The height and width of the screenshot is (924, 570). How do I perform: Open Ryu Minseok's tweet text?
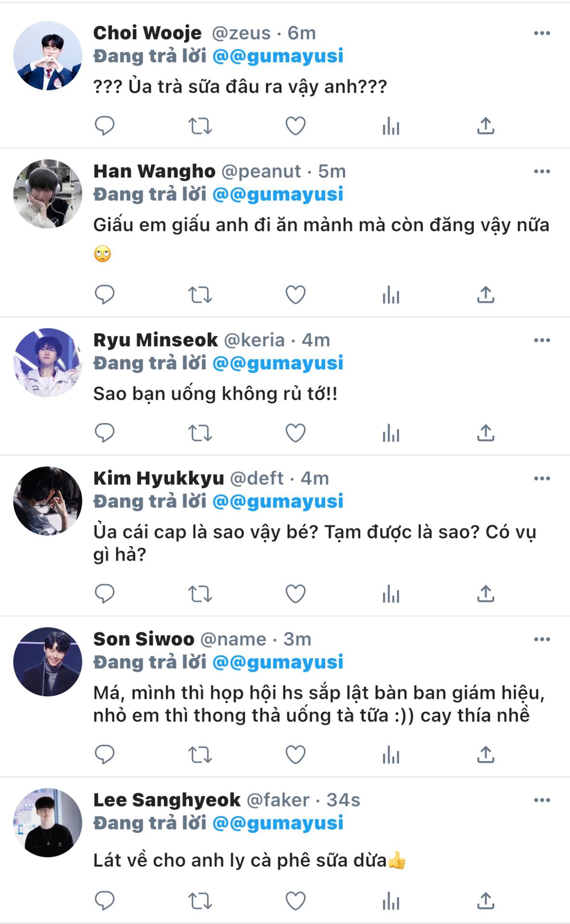click(x=215, y=394)
